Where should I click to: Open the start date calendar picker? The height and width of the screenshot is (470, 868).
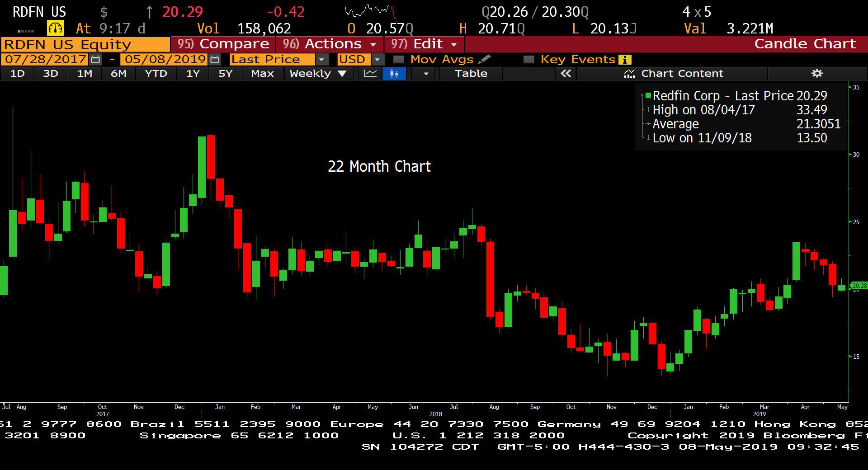click(95, 59)
